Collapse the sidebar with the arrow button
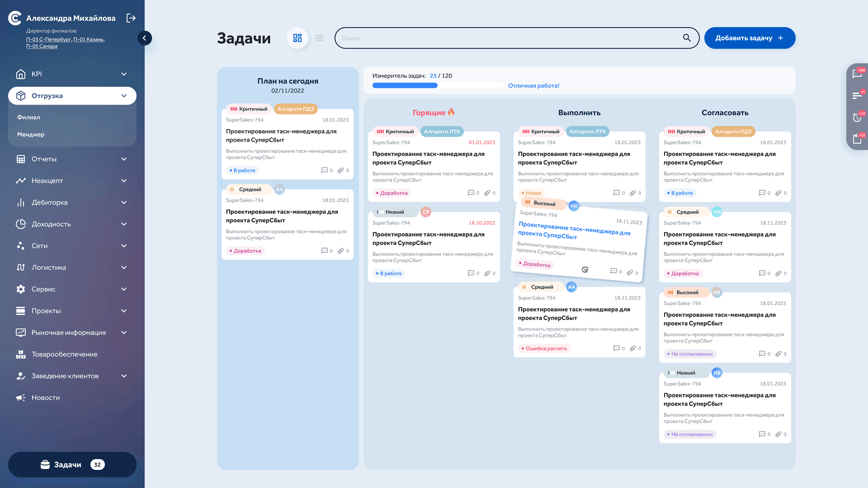The width and height of the screenshot is (868, 488). click(x=145, y=38)
